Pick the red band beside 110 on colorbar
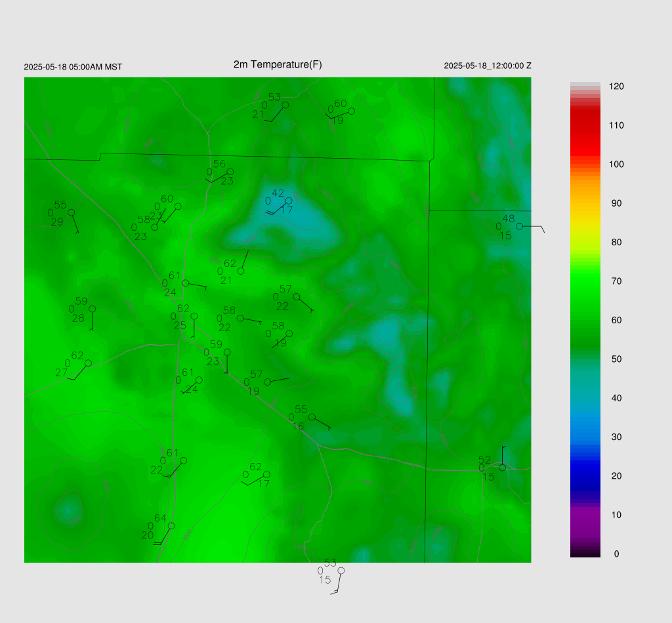Viewport: 672px width, 623px height. [x=585, y=125]
